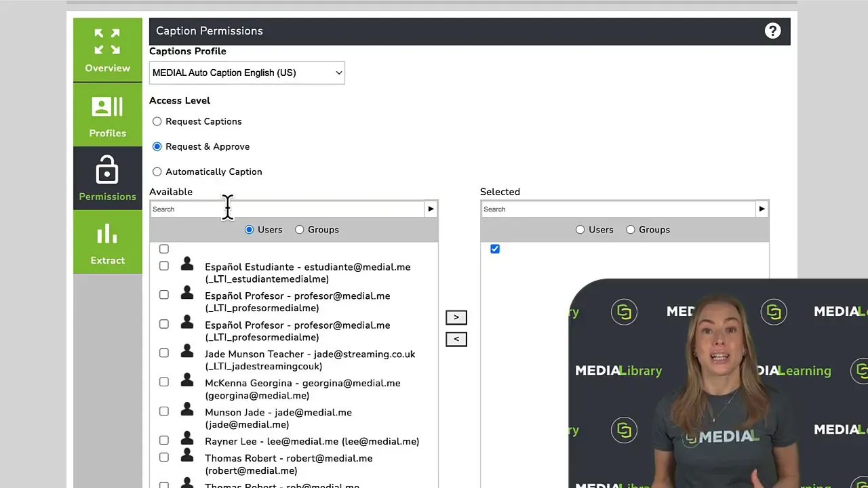868x488 pixels.
Task: Tick the McKenna Georgina checkbox
Action: pyautogui.click(x=164, y=382)
